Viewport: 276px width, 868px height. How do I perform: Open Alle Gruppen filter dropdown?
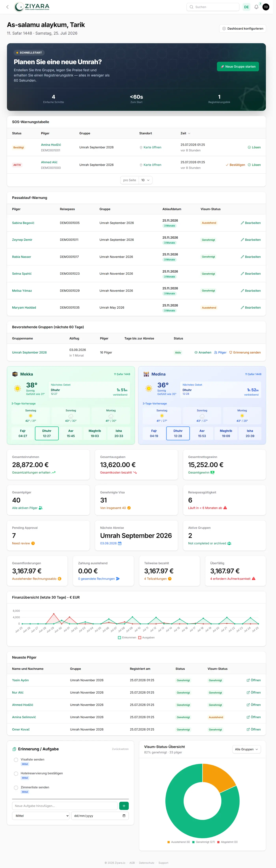[x=246, y=749]
